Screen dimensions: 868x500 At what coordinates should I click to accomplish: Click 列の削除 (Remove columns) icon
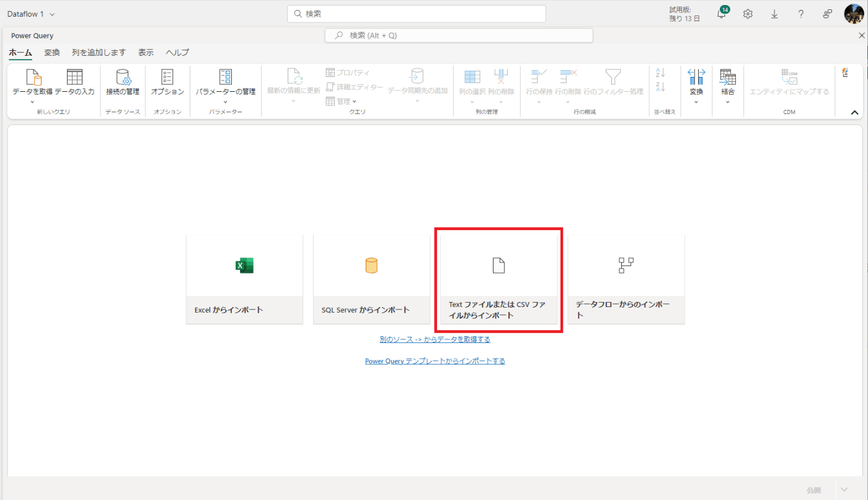pos(501,77)
